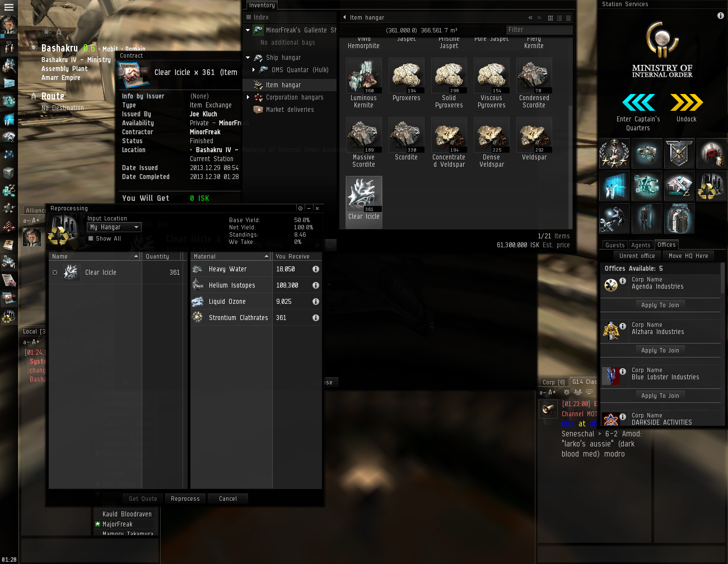The image size is (728, 564).
Task: Open the mail envelope icon in Neocom
Action: 9,83
